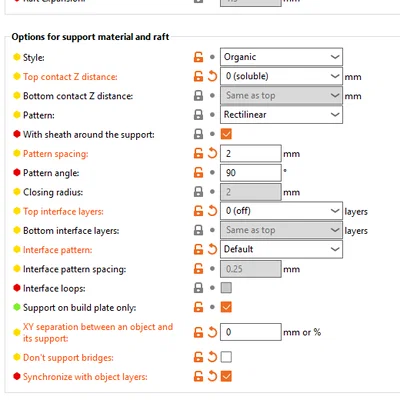Image resolution: width=400 pixels, height=400 pixels.
Task: Disable Synchronize with object layers checkbox
Action: 226,376
